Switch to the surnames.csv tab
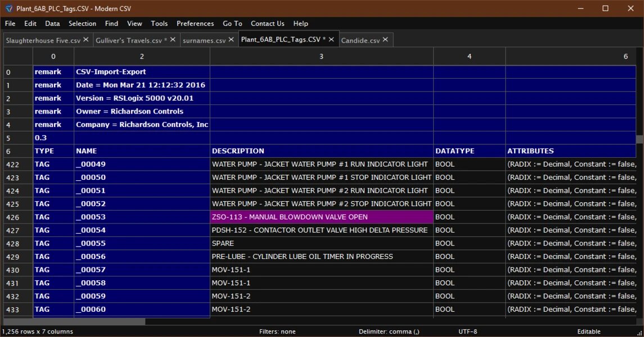644x337 pixels. 204,40
